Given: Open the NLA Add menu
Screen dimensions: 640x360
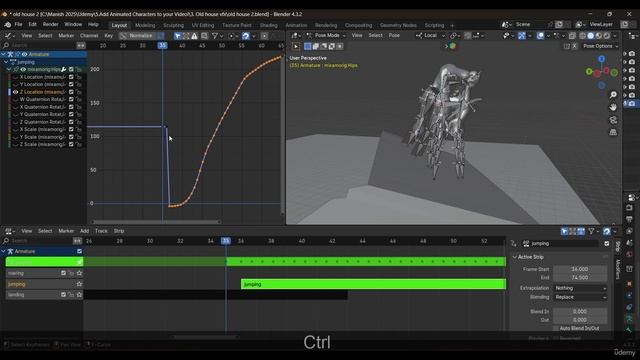Looking at the screenshot, I should coord(84,231).
